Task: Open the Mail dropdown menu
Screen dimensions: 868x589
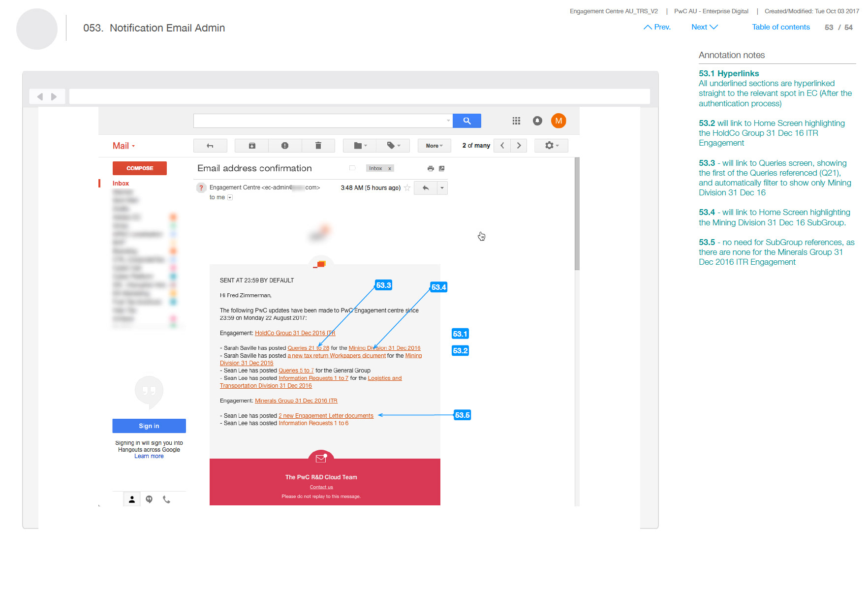Action: coord(124,146)
